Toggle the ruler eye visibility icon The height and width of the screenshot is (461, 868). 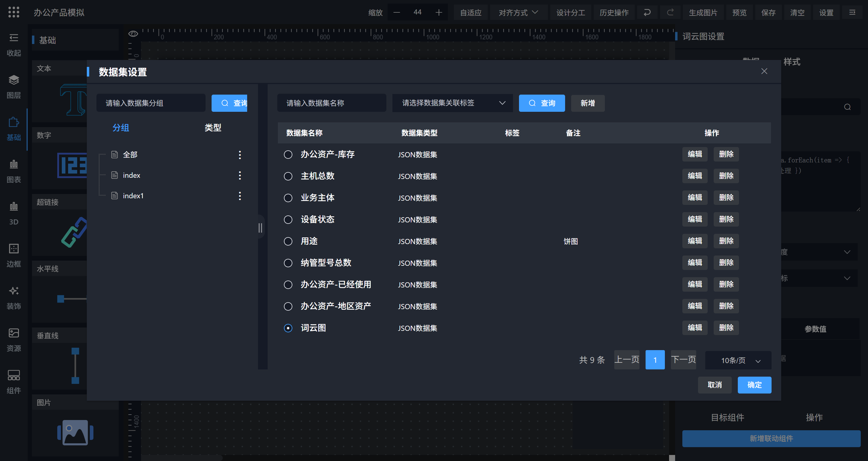[133, 34]
